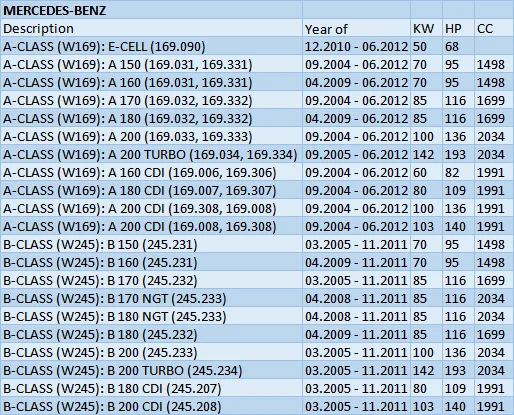This screenshot has height=415, width=514.
Task: Click CC value 2034 in A 200 (169.033) row
Action: point(494,136)
